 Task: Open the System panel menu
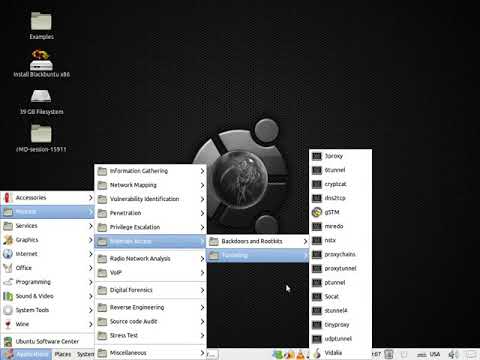pyautogui.click(x=85, y=354)
